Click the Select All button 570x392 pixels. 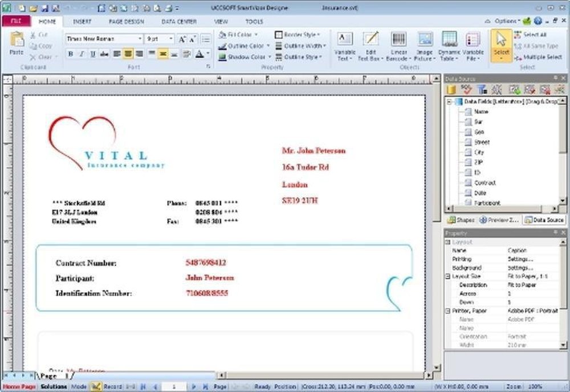530,35
